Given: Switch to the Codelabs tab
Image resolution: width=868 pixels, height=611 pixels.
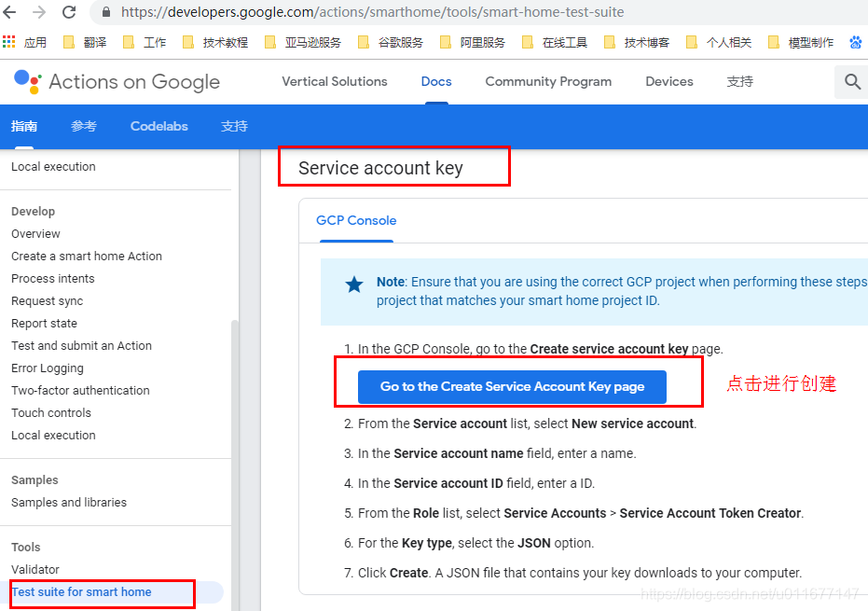Looking at the screenshot, I should (158, 126).
